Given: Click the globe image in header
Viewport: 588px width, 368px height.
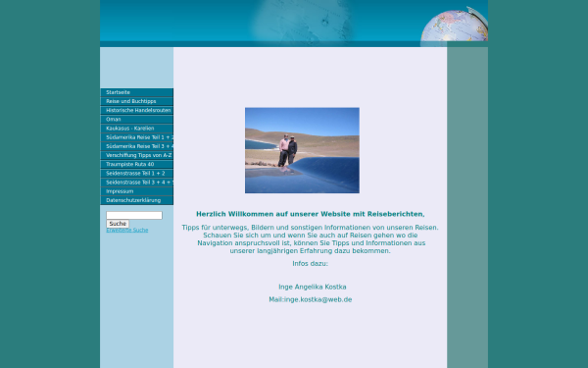Looking at the screenshot, I should pyautogui.click(x=454, y=26).
